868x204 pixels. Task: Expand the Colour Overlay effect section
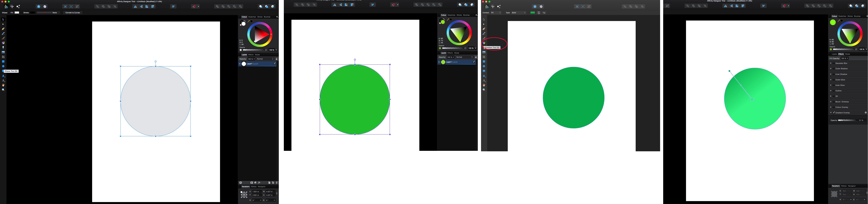(831, 107)
